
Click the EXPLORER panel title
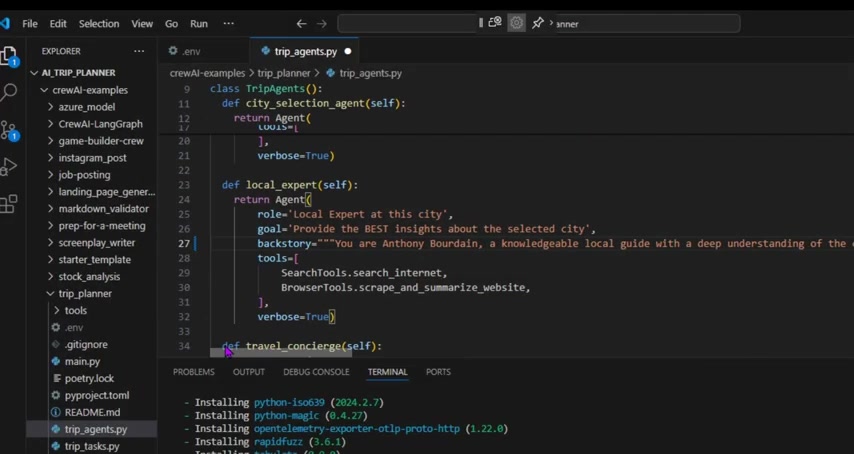point(61,51)
